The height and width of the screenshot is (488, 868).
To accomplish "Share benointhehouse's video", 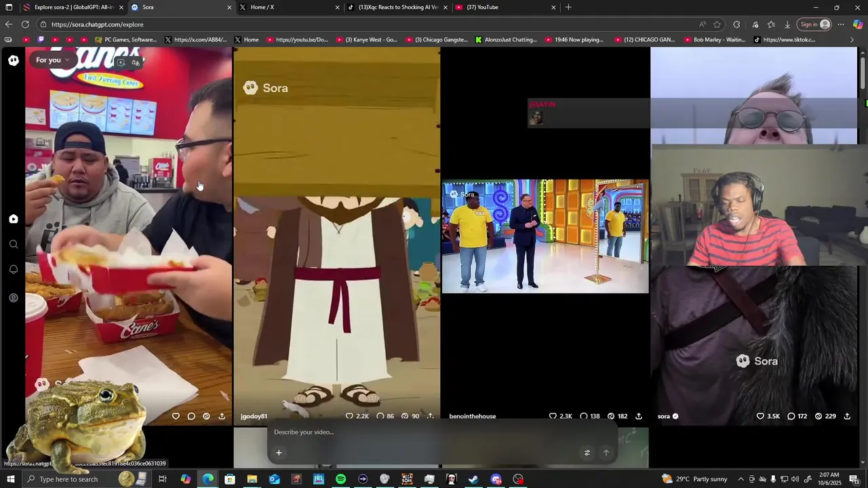I will click(x=639, y=416).
